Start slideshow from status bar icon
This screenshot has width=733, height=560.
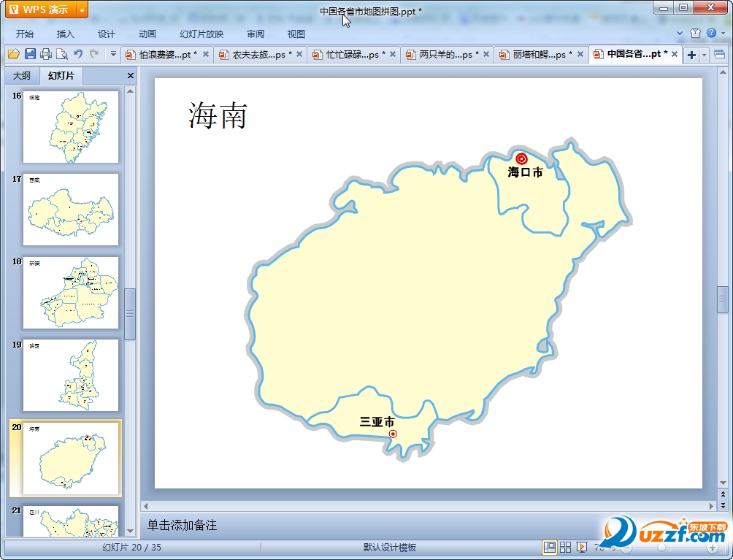(582, 547)
